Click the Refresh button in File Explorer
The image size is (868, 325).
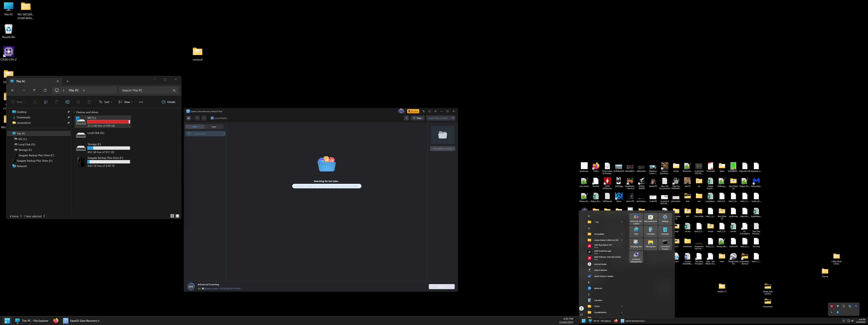[45, 90]
